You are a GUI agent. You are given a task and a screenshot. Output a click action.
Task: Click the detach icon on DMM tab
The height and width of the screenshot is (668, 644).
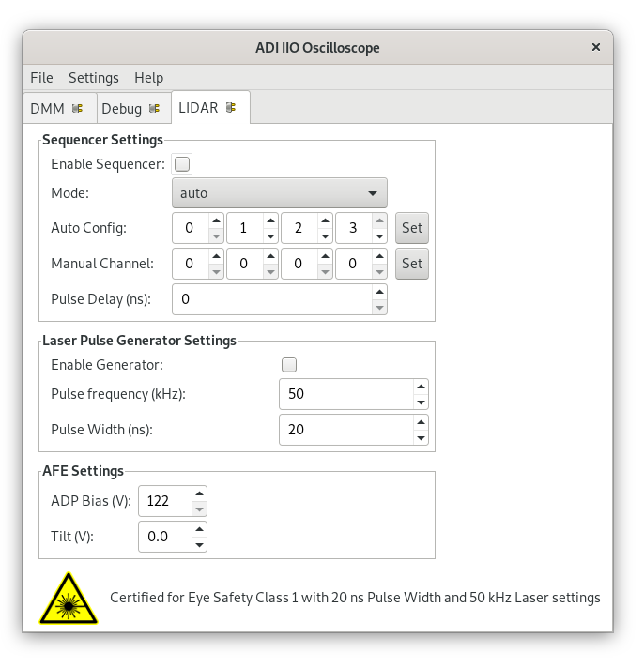(x=77, y=109)
